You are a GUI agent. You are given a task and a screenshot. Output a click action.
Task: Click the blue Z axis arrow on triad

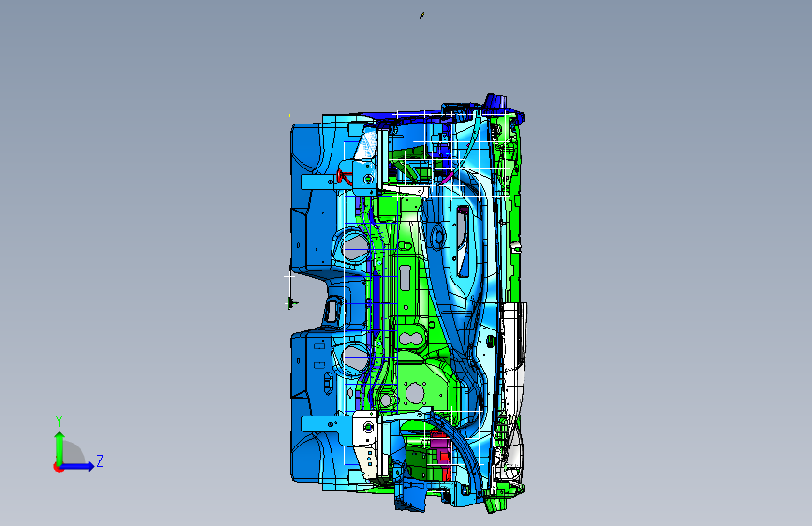pyautogui.click(x=78, y=466)
